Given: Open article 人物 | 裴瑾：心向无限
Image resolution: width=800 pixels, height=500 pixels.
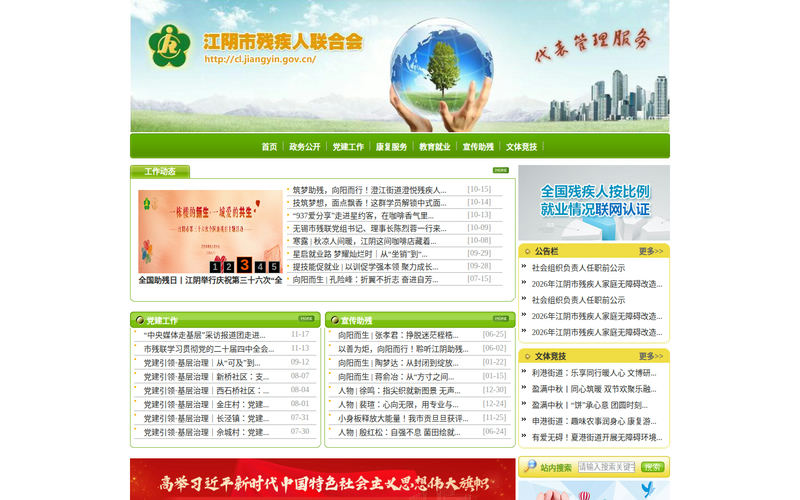Looking at the screenshot, I should point(398,404).
